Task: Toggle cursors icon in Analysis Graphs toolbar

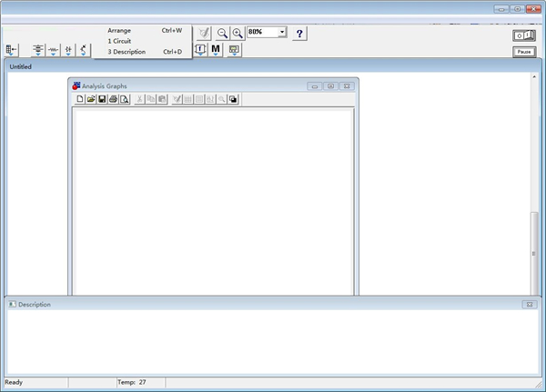Action: click(210, 99)
